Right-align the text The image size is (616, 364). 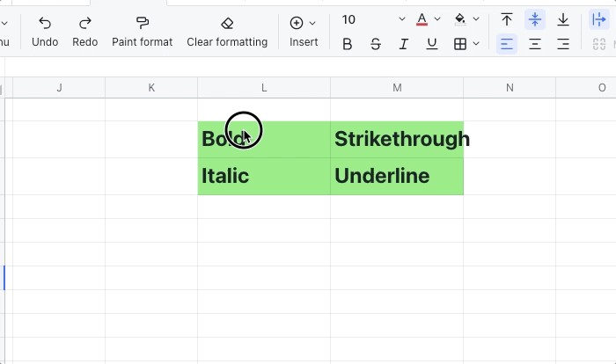(563, 44)
